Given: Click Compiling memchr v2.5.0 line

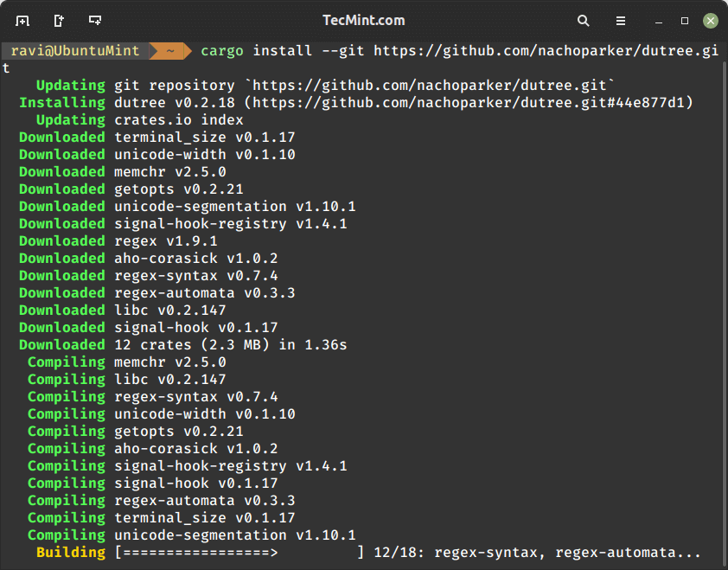Looking at the screenshot, I should tap(127, 362).
